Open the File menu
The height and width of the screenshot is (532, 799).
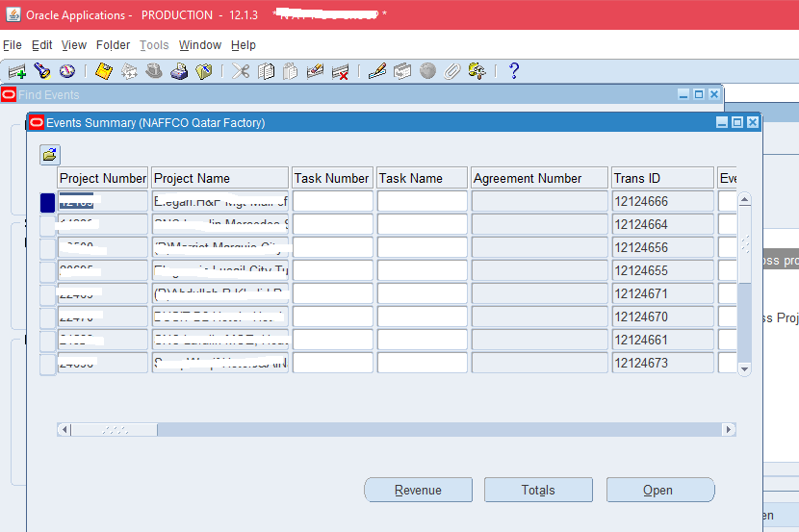coord(13,45)
